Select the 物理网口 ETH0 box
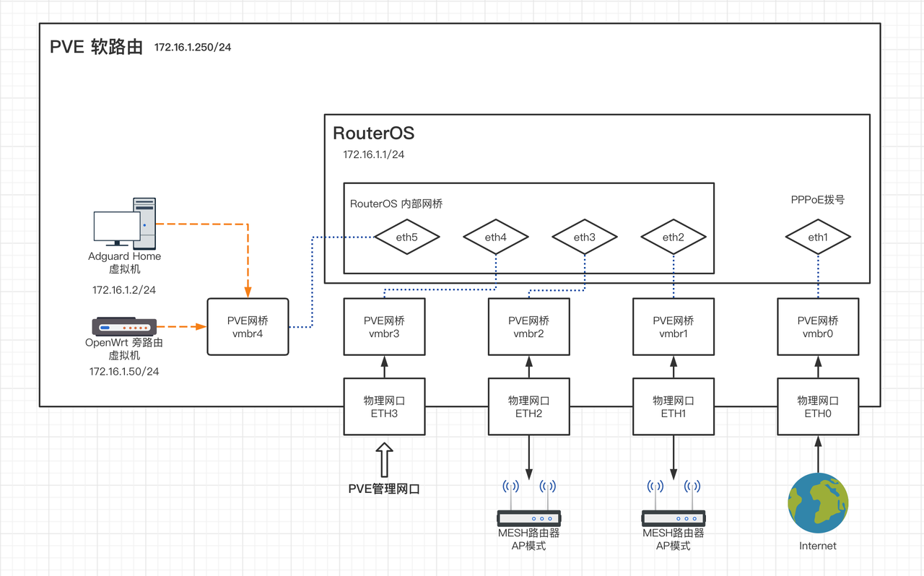 pyautogui.click(x=818, y=406)
